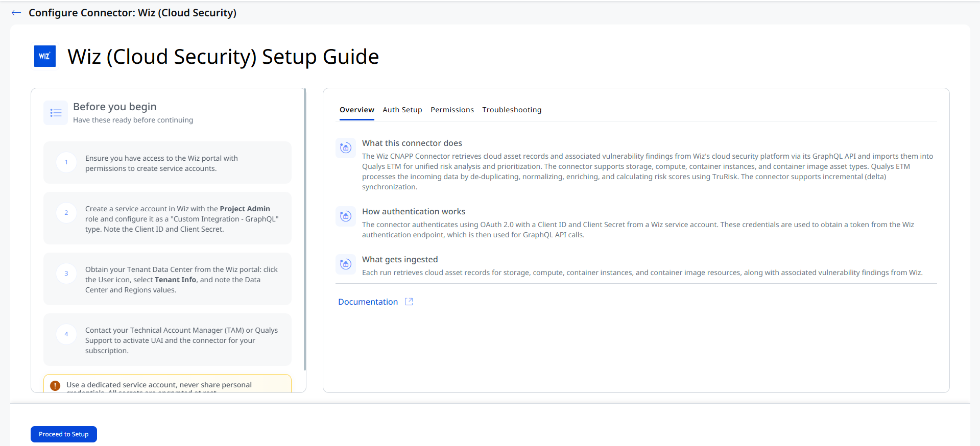The image size is (980, 446).
Task: Click the orange warning icon in the notice
Action: coord(55,386)
